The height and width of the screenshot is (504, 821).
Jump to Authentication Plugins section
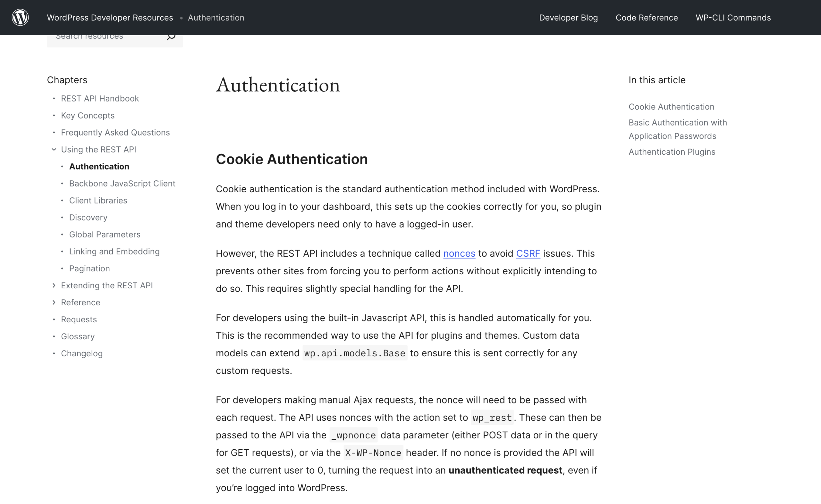(x=672, y=152)
